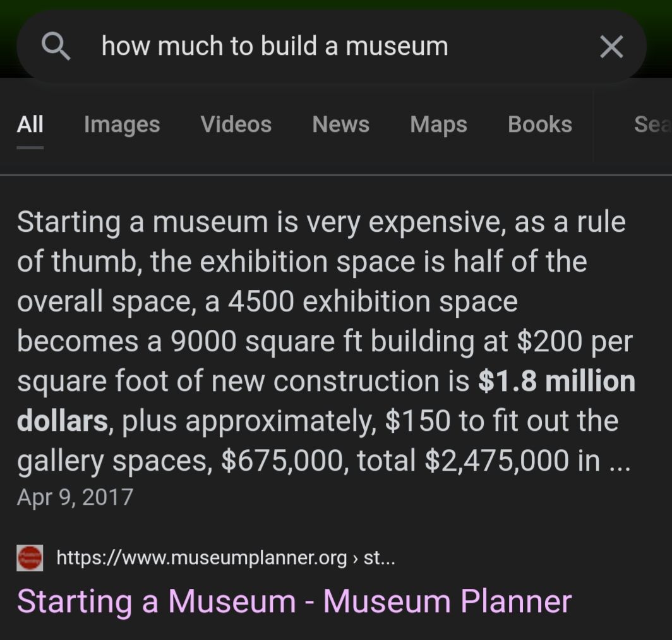
Task: Tap the partially visible 'Sea...' tab
Action: [652, 124]
